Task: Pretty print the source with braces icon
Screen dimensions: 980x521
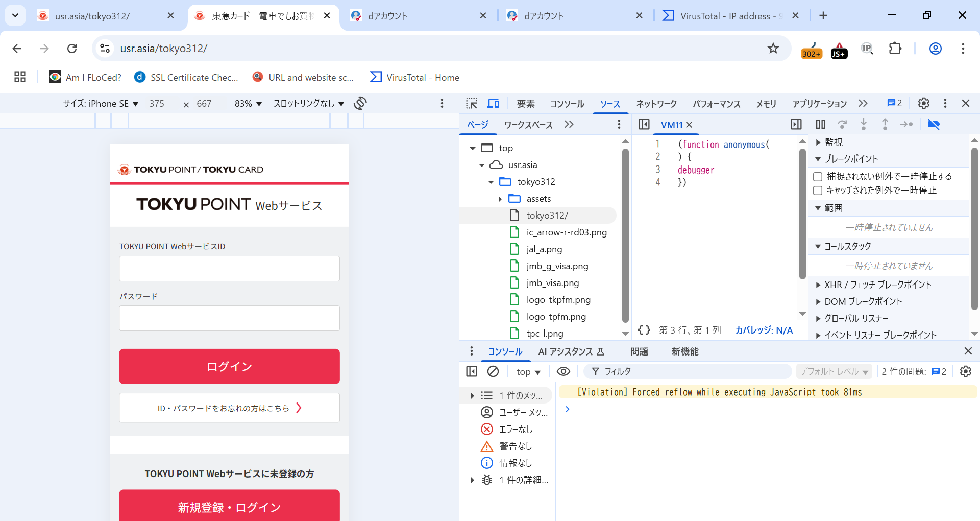Action: coord(644,330)
